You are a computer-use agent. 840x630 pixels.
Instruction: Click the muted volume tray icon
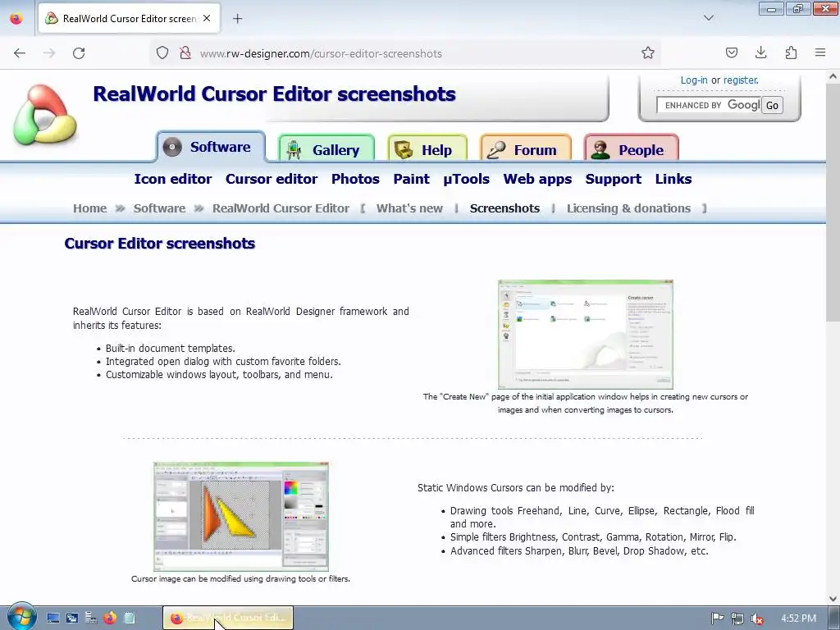pos(756,619)
